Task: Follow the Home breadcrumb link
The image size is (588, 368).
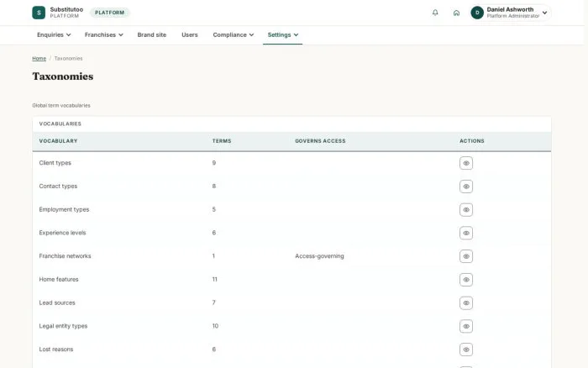Action: 39,59
